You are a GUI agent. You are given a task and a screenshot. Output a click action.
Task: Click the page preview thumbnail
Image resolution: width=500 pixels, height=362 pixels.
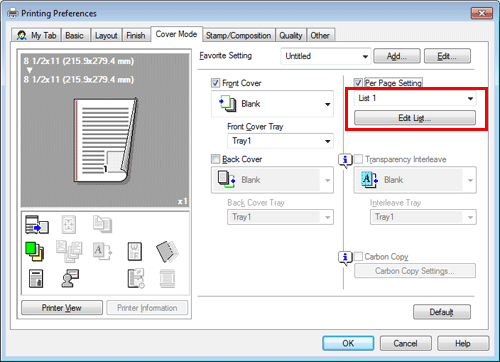click(106, 141)
